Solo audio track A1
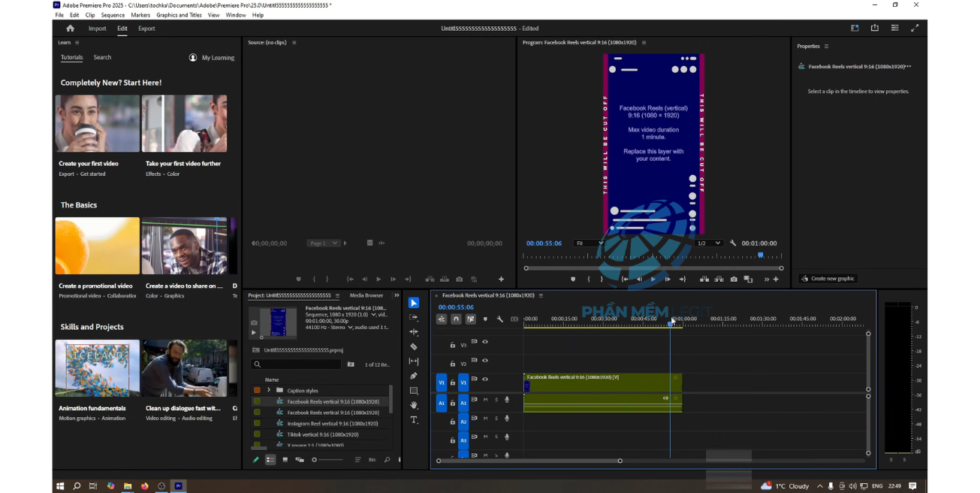Viewport: 980px width, 493px height. click(x=496, y=399)
